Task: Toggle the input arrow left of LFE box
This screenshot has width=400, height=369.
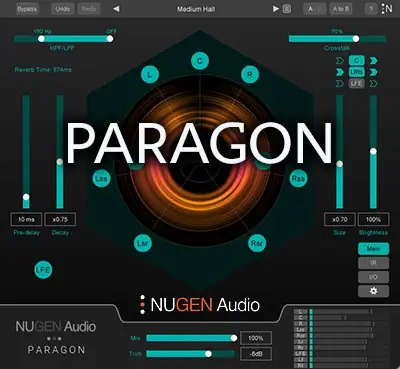Action: tap(339, 83)
